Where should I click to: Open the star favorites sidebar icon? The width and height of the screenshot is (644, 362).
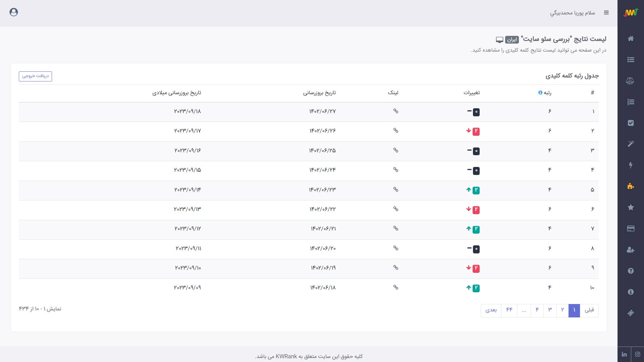pyautogui.click(x=631, y=207)
